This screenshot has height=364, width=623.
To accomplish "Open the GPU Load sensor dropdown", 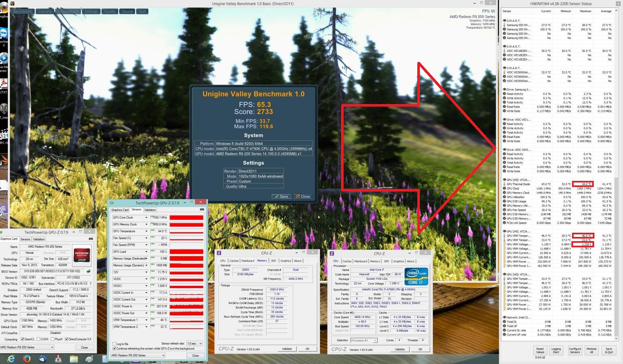I will click(x=146, y=252).
